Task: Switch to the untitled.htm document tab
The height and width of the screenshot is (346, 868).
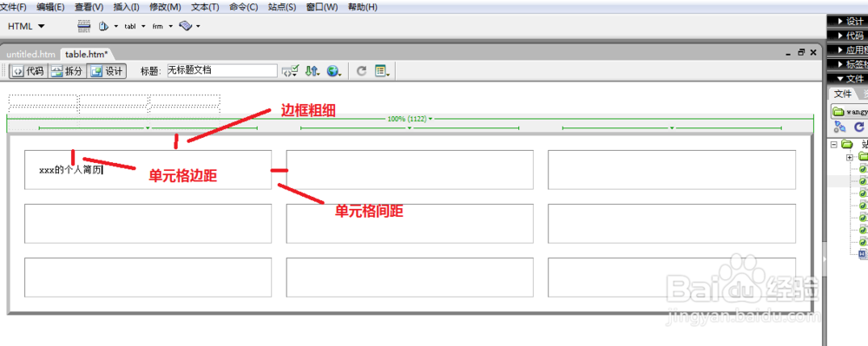Action: (x=30, y=54)
